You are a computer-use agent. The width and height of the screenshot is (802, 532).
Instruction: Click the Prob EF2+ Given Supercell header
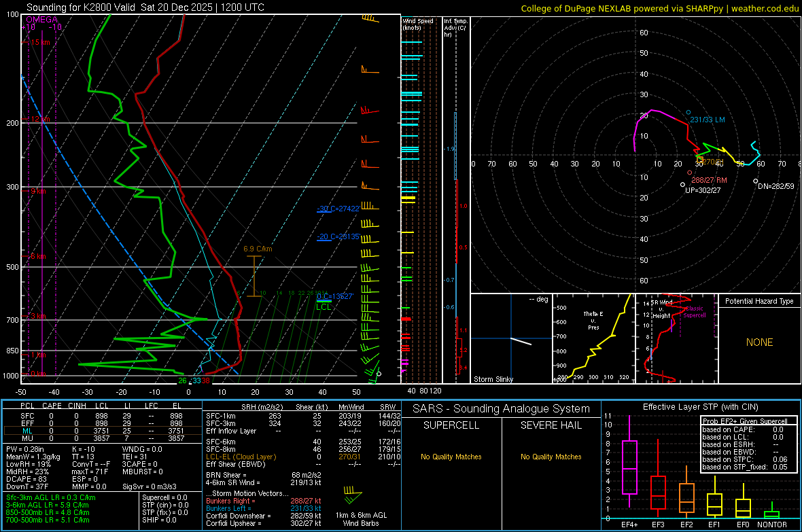(745, 421)
